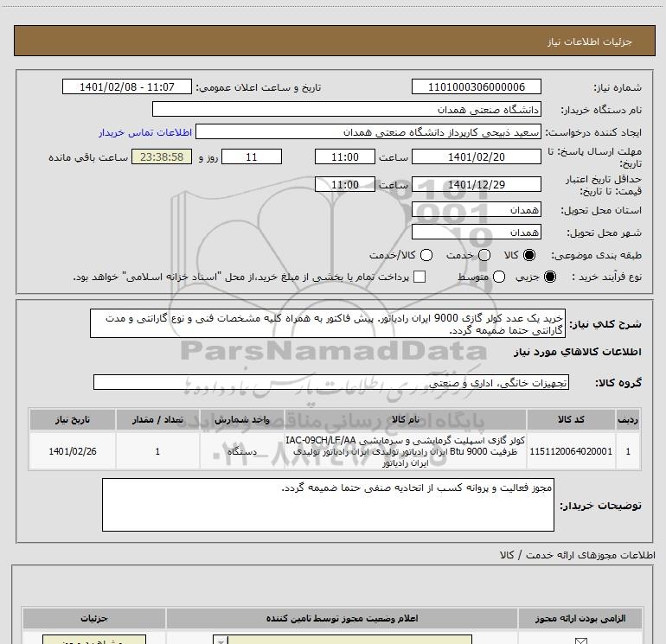Click the delivery city field همدان
Viewport: 666px width, 644px height.
476,232
